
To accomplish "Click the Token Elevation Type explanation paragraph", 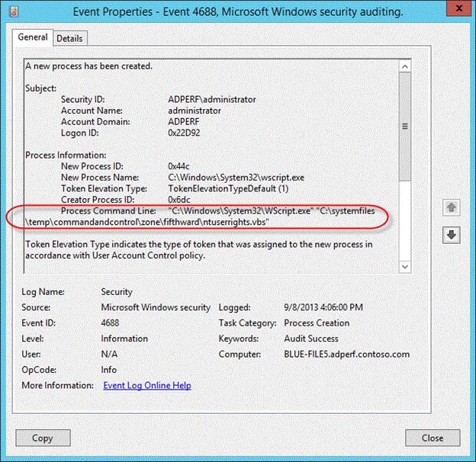I will click(x=199, y=250).
